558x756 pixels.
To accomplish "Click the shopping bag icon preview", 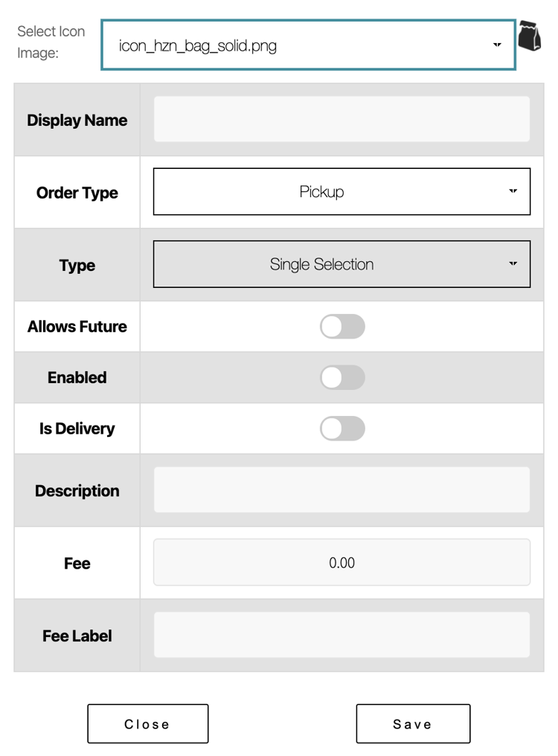I will click(530, 35).
